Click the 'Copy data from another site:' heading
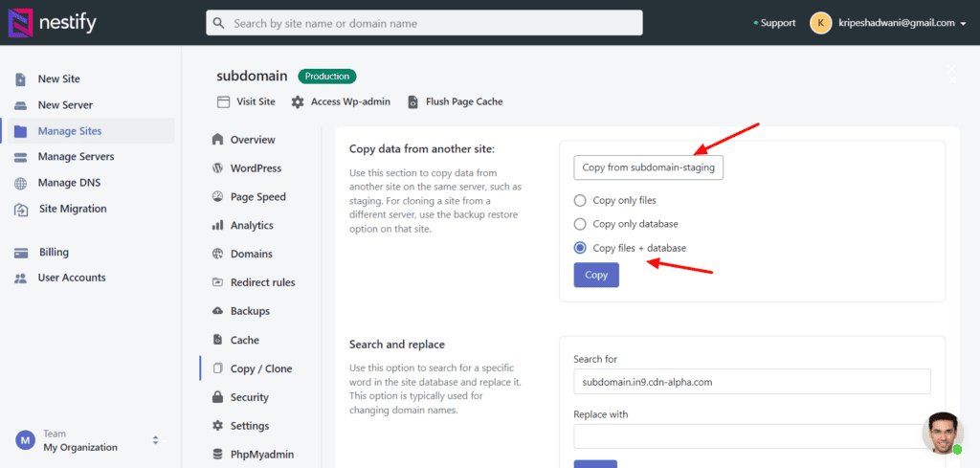The width and height of the screenshot is (980, 468). tap(422, 149)
